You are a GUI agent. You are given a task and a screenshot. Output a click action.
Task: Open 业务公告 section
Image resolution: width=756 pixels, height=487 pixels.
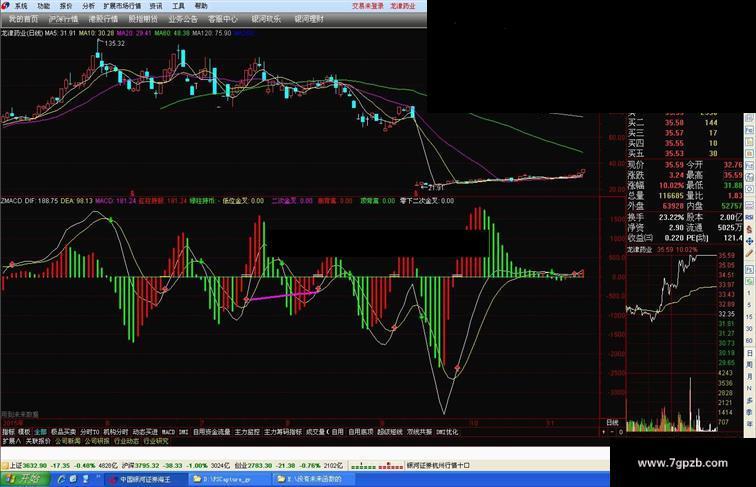click(183, 19)
